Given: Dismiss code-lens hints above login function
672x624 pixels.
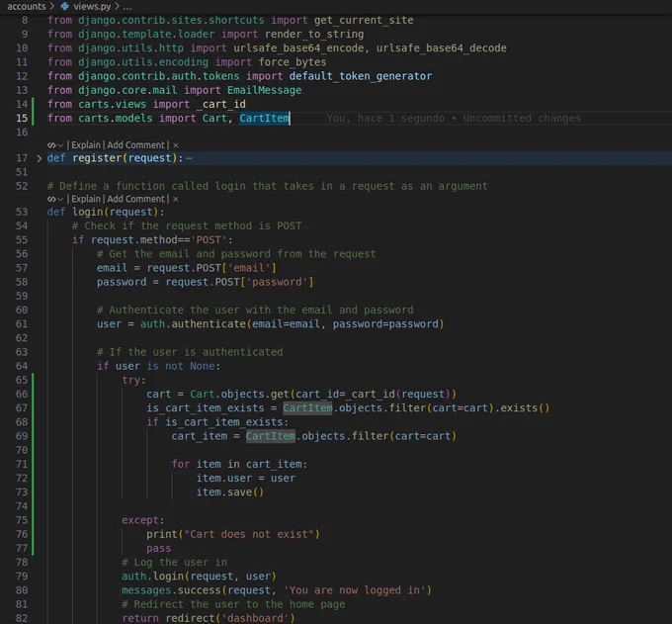Looking at the screenshot, I should (176, 200).
